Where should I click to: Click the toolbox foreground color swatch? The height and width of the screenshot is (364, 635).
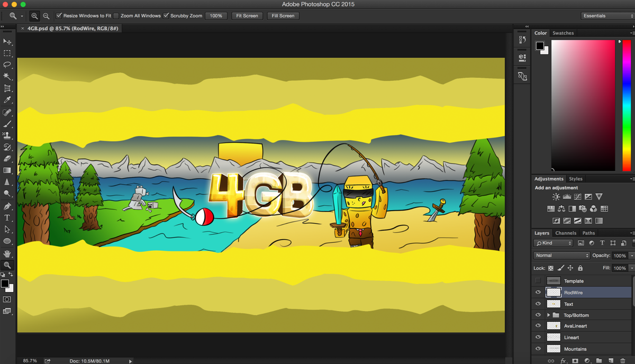5,284
